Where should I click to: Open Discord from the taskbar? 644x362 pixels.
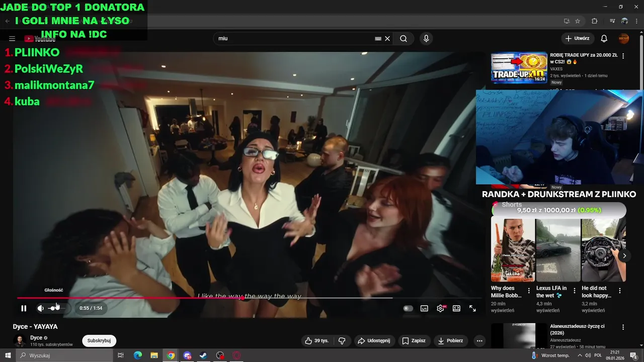point(187,355)
